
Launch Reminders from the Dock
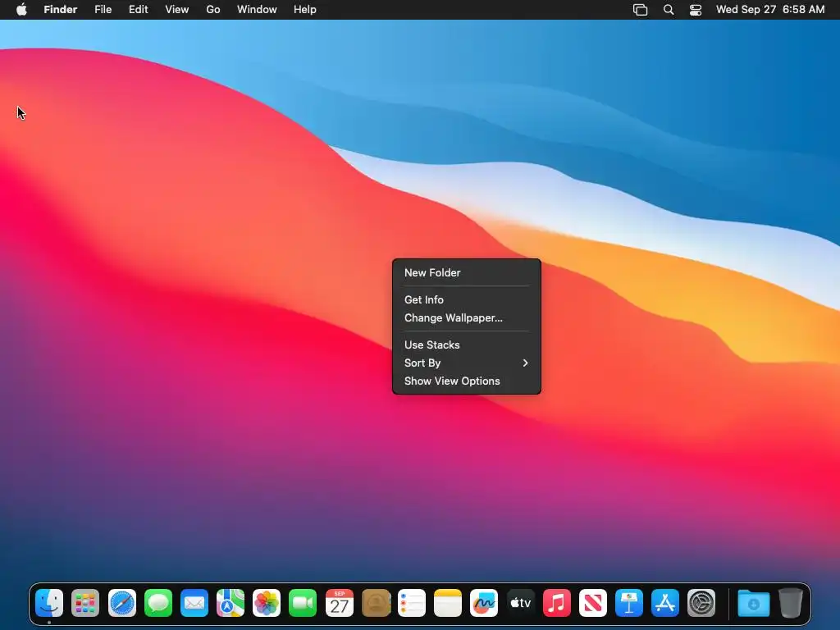pyautogui.click(x=412, y=603)
